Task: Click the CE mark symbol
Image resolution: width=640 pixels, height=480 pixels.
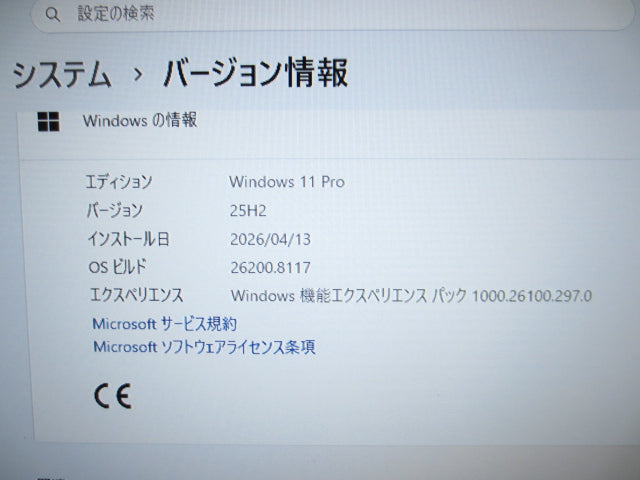Action: pos(113,396)
